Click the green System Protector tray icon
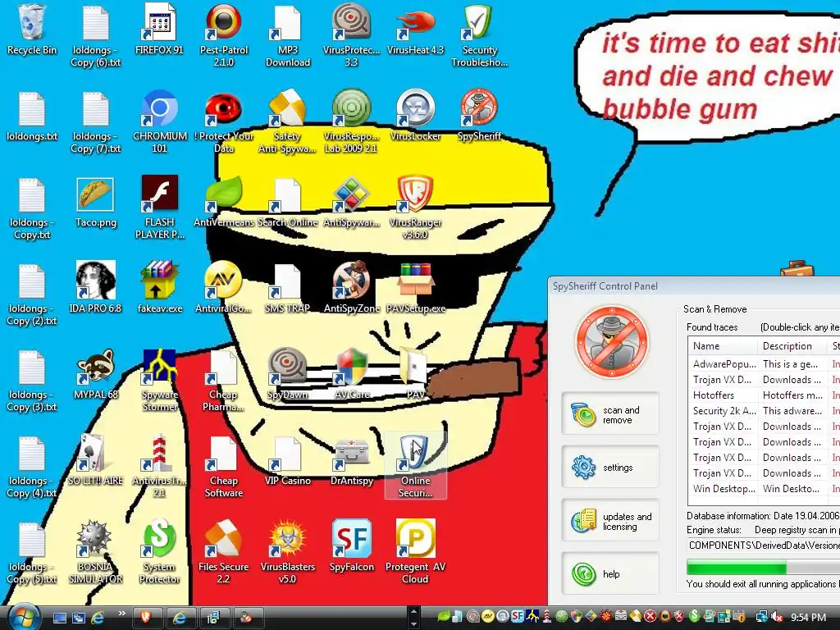 (694, 616)
